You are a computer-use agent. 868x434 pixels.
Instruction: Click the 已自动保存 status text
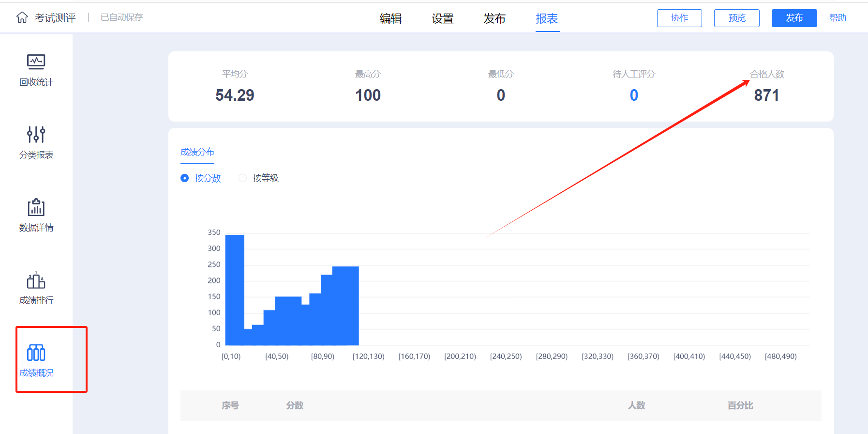point(122,17)
